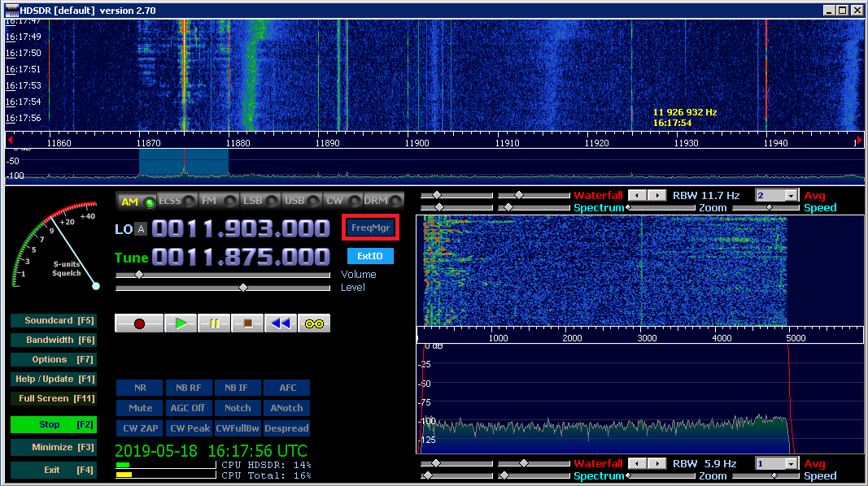Click red left arrow on frequency scale
Viewport: 868px width, 486px height.
[x=10, y=140]
